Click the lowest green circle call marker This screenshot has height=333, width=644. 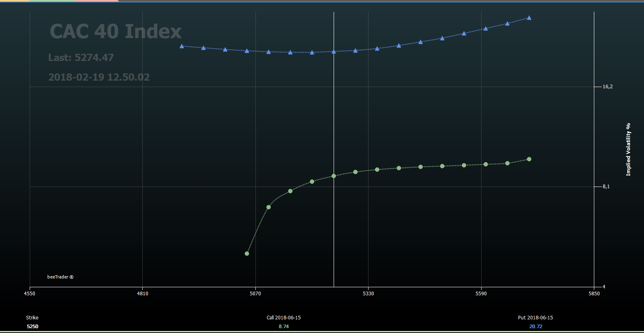coord(247,254)
